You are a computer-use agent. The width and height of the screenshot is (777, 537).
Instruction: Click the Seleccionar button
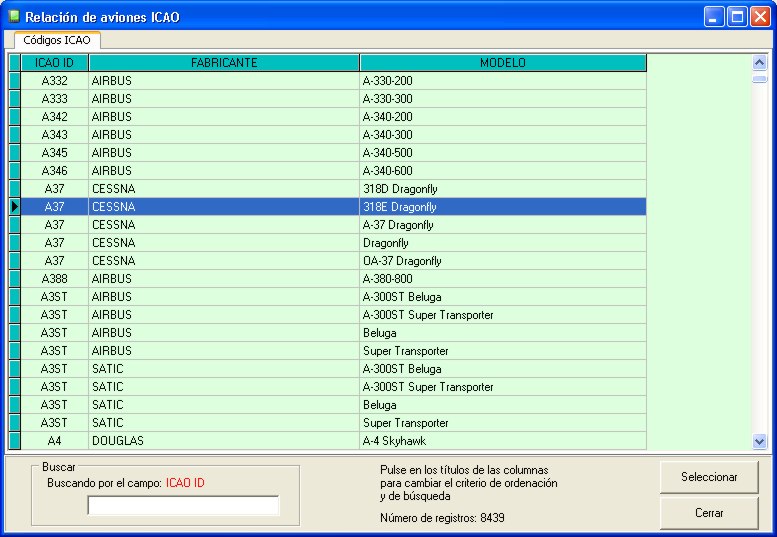click(x=709, y=477)
